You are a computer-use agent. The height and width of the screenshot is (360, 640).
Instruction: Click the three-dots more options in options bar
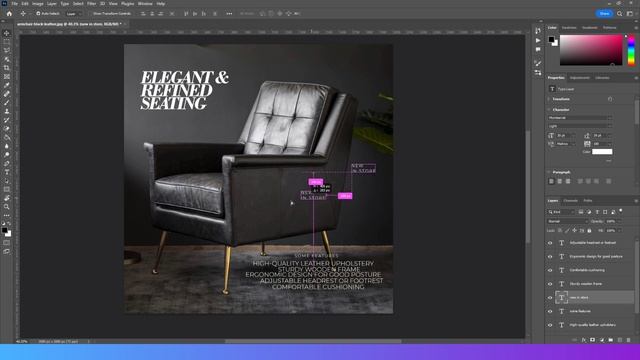coord(229,13)
